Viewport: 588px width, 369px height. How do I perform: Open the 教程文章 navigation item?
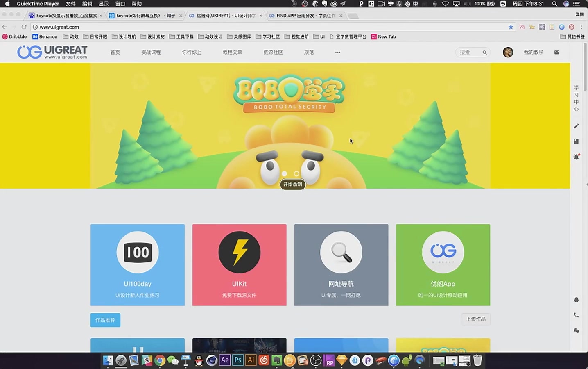click(232, 52)
